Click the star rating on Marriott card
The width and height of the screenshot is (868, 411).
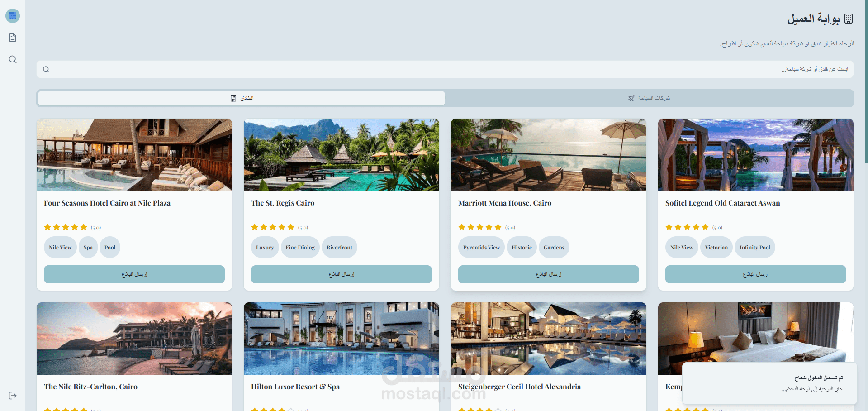(x=480, y=227)
